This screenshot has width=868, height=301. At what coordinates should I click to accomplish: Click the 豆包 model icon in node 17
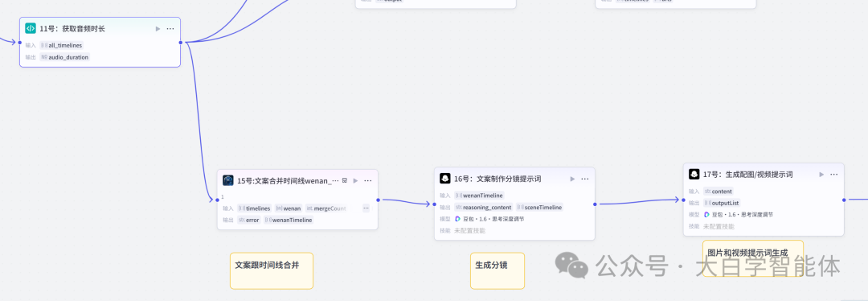click(x=707, y=215)
